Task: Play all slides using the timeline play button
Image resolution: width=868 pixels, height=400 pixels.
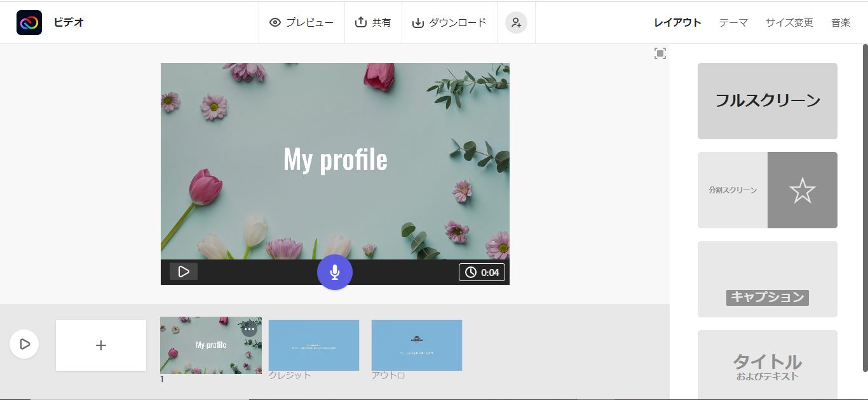Action: point(25,344)
